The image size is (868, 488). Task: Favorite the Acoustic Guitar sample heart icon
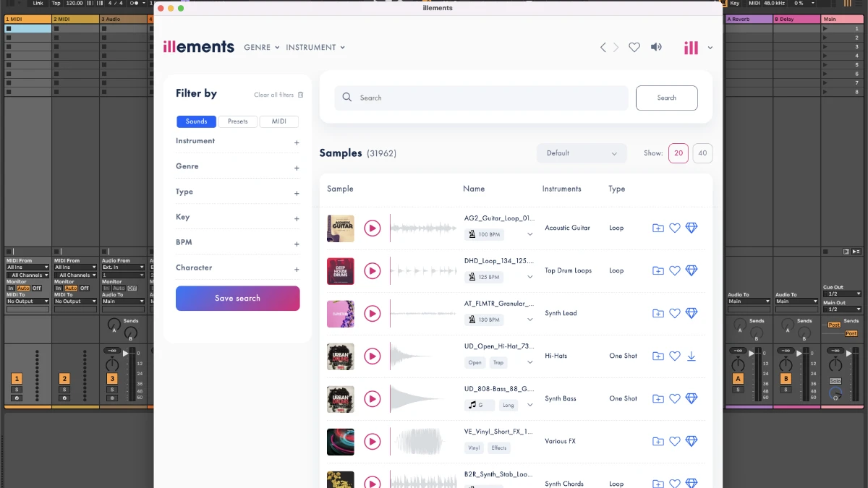pyautogui.click(x=675, y=228)
